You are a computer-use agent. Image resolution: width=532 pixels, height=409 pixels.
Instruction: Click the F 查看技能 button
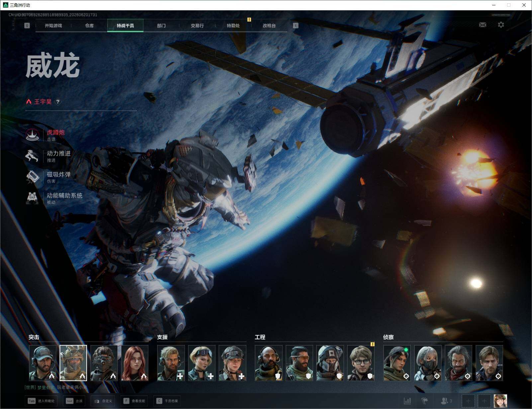[134, 401]
